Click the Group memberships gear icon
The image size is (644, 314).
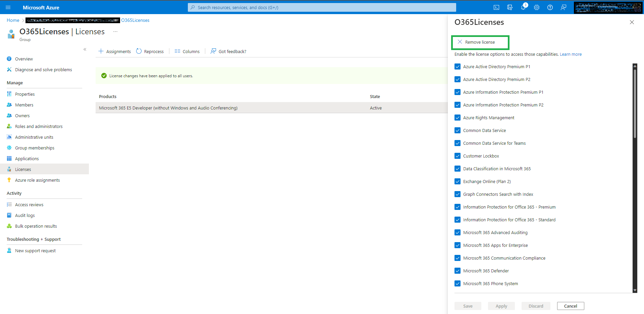pos(9,148)
